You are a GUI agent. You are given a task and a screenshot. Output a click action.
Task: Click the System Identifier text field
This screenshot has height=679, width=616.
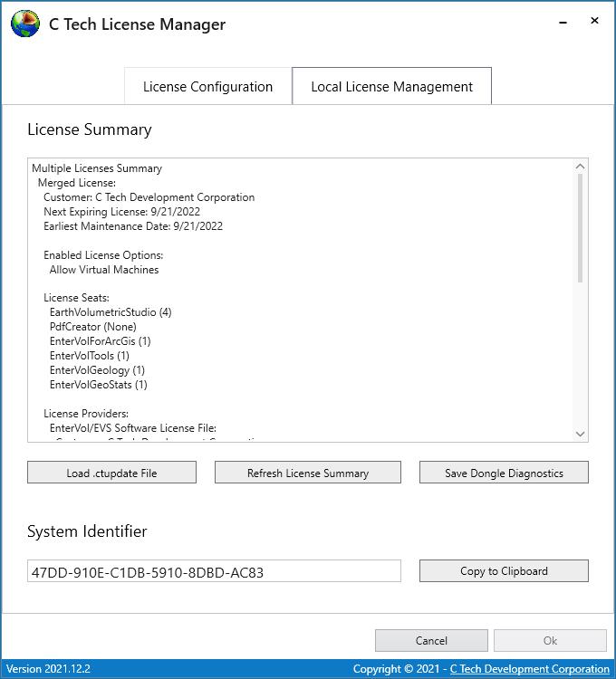pyautogui.click(x=214, y=571)
